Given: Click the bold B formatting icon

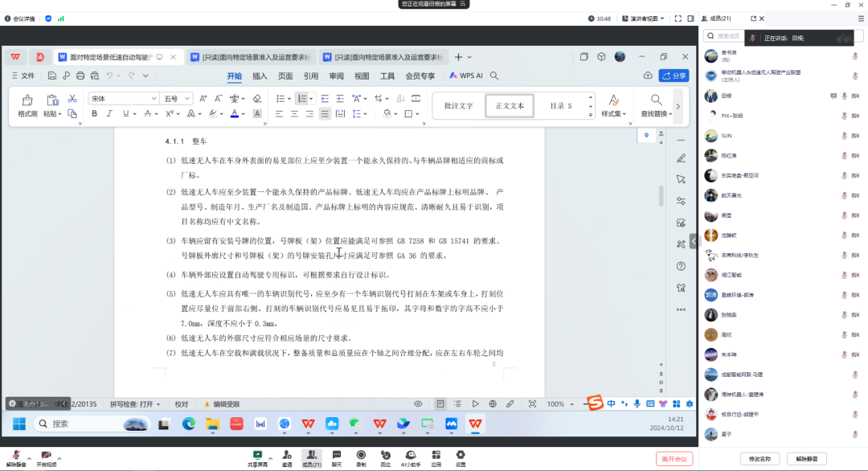Looking at the screenshot, I should 94,114.
